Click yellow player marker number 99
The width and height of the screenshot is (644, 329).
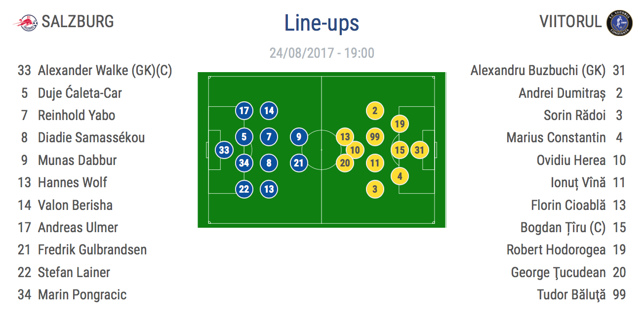(375, 136)
